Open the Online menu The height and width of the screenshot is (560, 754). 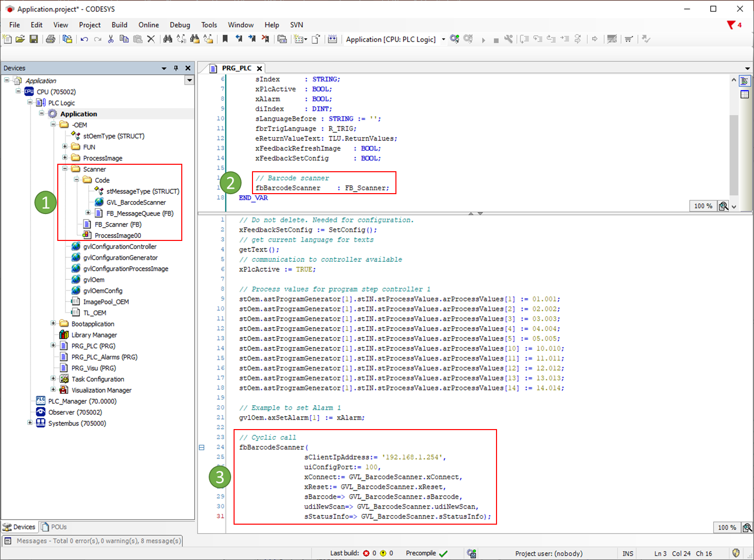click(x=148, y=25)
